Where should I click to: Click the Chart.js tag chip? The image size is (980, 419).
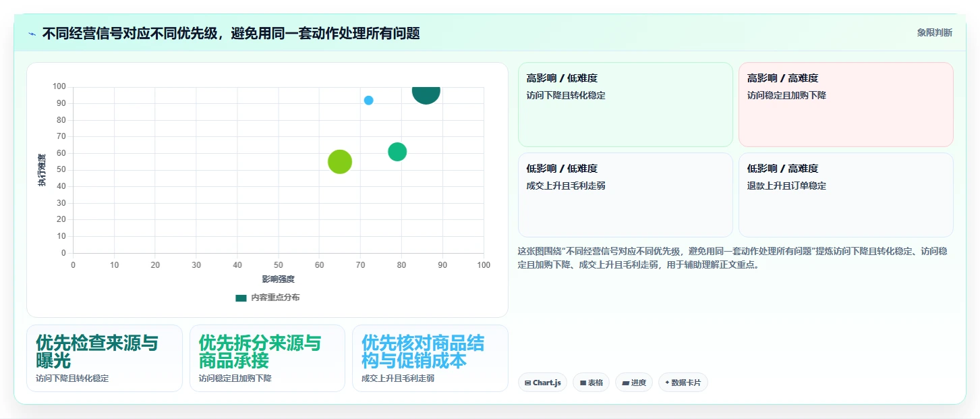[543, 383]
